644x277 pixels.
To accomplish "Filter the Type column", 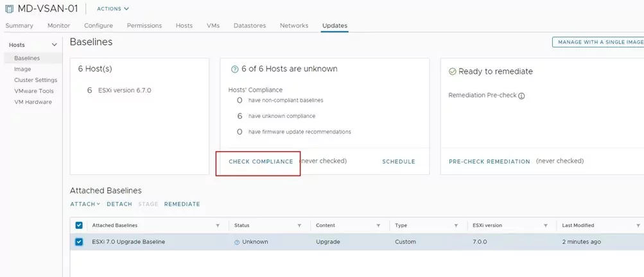I will [456, 226].
